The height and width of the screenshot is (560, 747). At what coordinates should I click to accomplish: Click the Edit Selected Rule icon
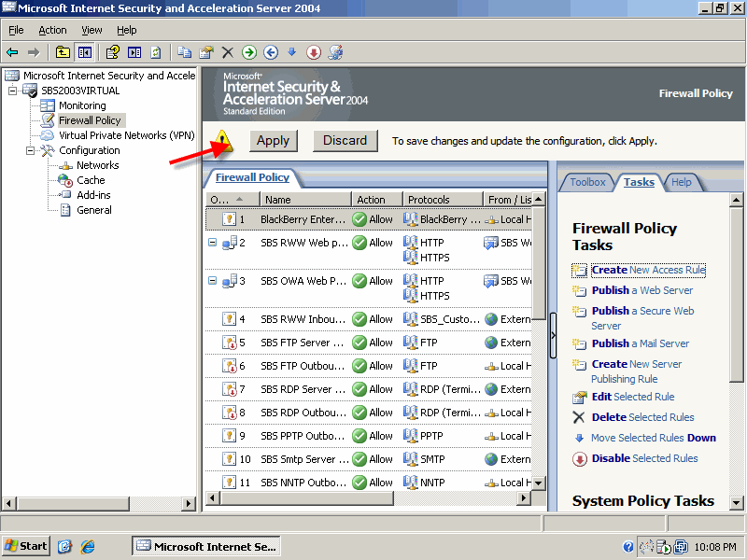point(580,397)
